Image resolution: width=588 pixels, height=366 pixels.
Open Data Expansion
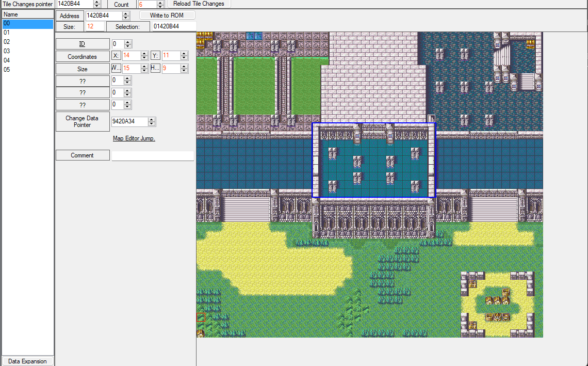coord(27,361)
